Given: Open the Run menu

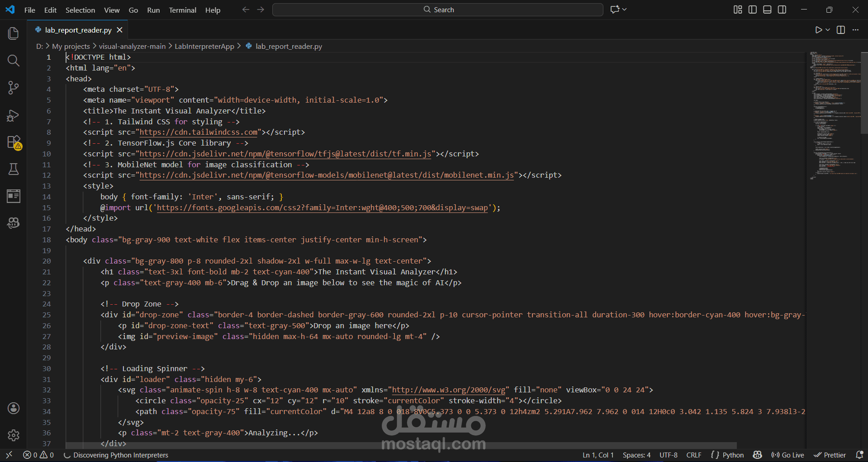Looking at the screenshot, I should (x=153, y=10).
